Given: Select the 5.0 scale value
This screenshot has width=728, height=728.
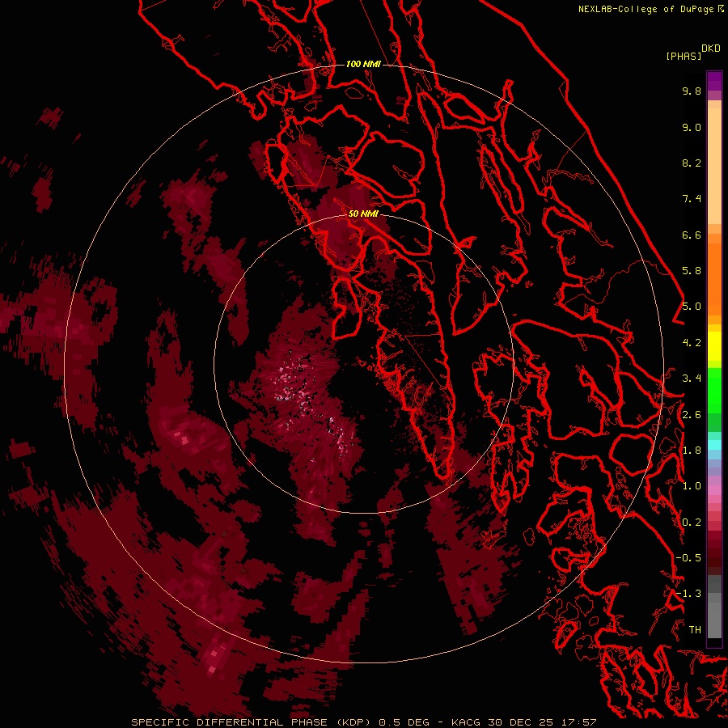Looking at the screenshot, I should coord(692,307).
